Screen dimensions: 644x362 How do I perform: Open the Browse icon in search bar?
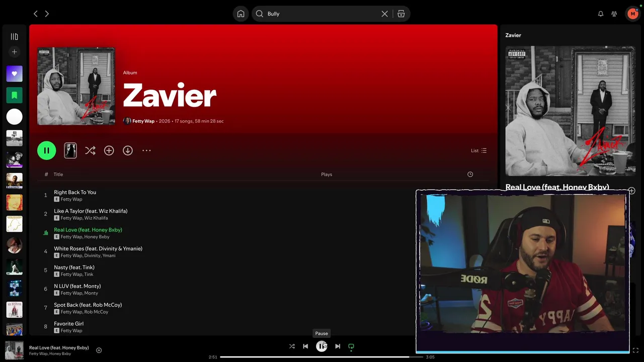401,14
